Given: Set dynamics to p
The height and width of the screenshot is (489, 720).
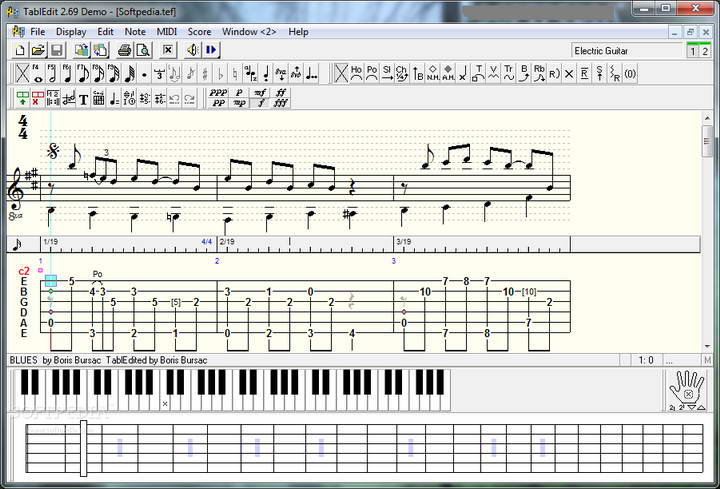Looking at the screenshot, I should pyautogui.click(x=239, y=93).
